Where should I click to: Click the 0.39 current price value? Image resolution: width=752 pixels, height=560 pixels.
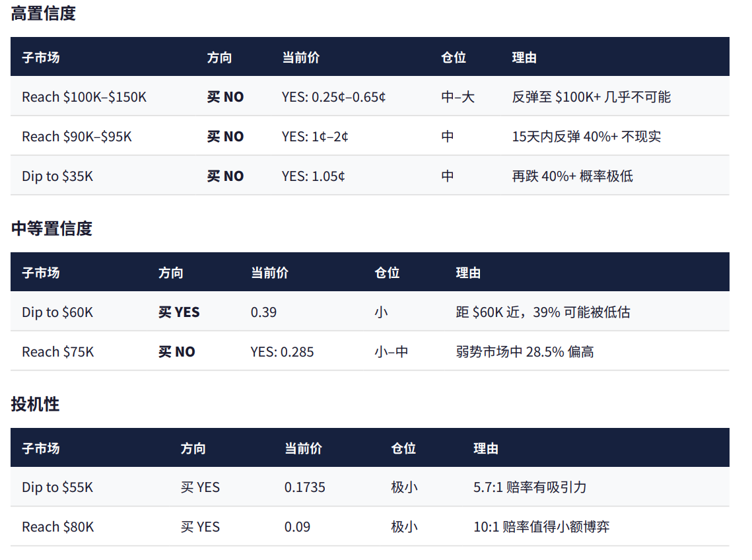263,312
